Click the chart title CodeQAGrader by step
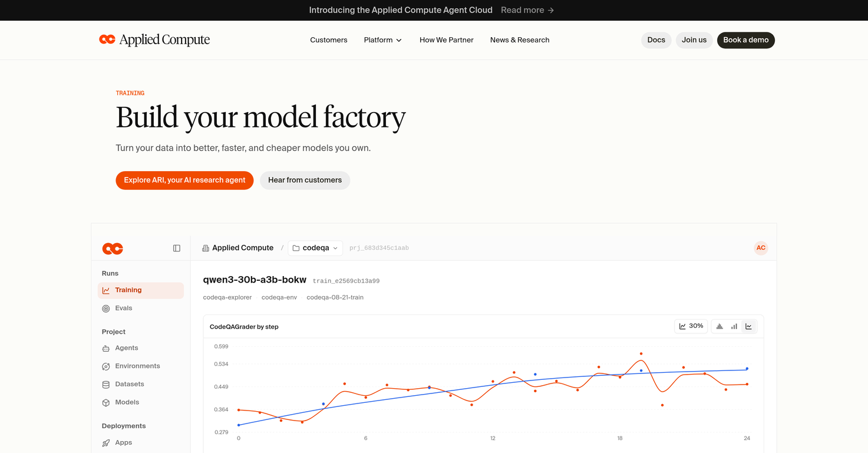Image resolution: width=868 pixels, height=453 pixels. point(244,327)
